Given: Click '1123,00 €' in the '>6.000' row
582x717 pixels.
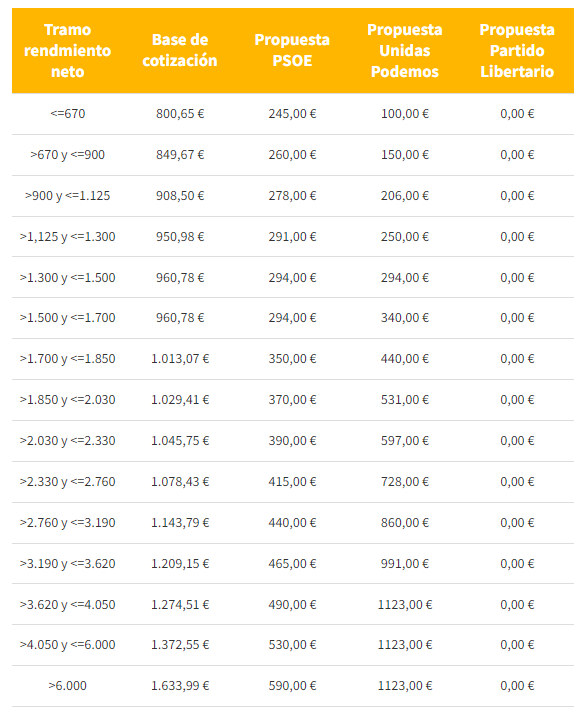Looking at the screenshot, I should [405, 686].
